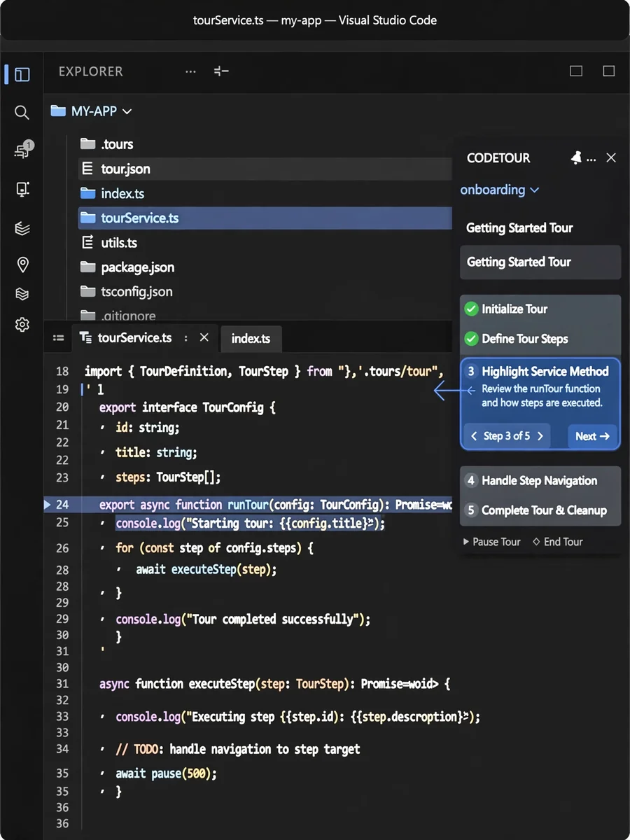The width and height of the screenshot is (630, 840).
Task: Click the Highlight Service Method step title
Action: pyautogui.click(x=545, y=372)
